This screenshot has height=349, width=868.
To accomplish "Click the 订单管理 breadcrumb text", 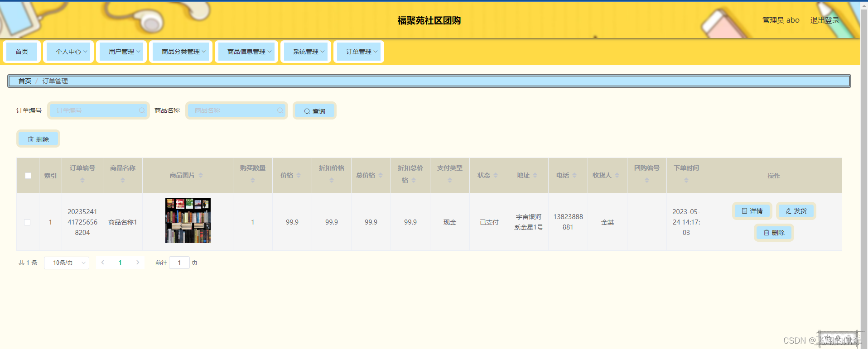I will tap(55, 81).
